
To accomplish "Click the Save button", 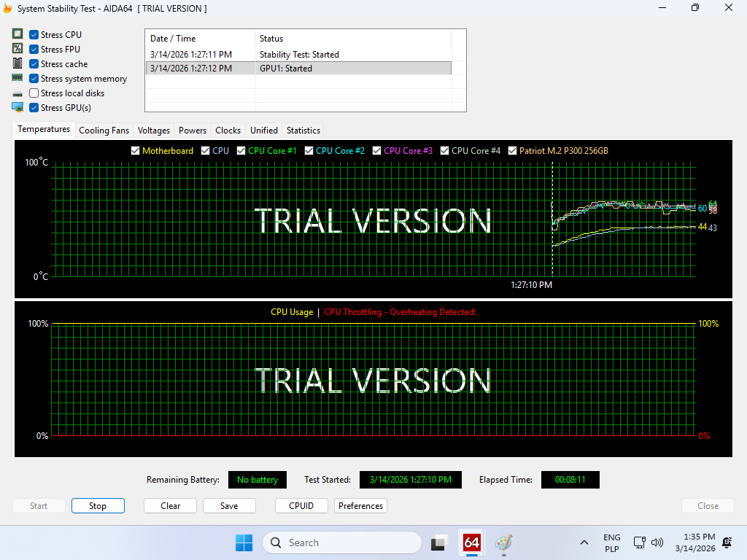I will [x=229, y=506].
